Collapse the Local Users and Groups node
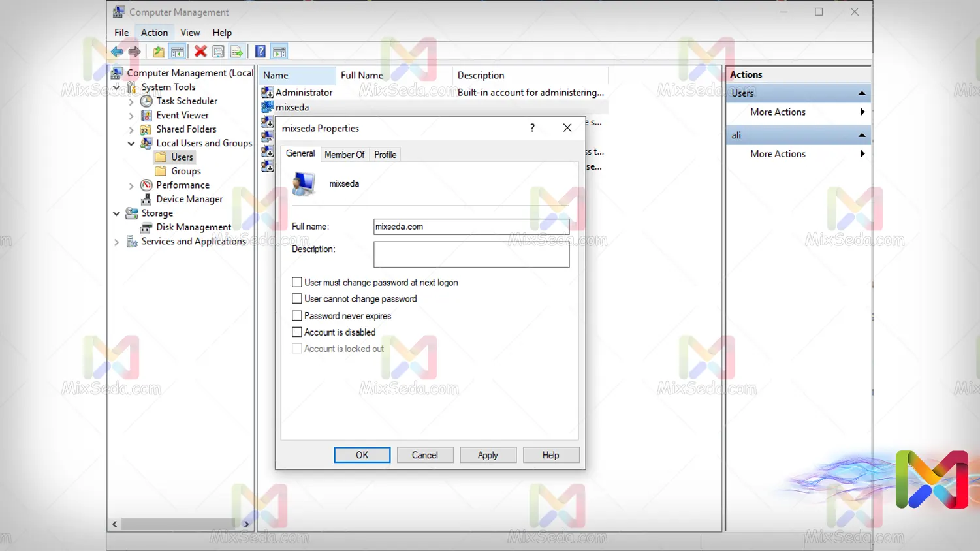This screenshot has width=980, height=551. point(131,143)
